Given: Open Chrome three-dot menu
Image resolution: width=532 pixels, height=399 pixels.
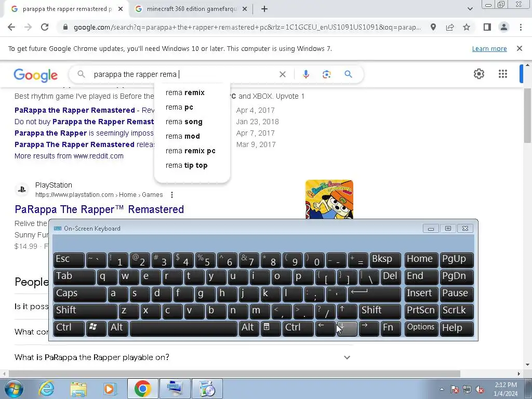Looking at the screenshot, I should (x=521, y=27).
